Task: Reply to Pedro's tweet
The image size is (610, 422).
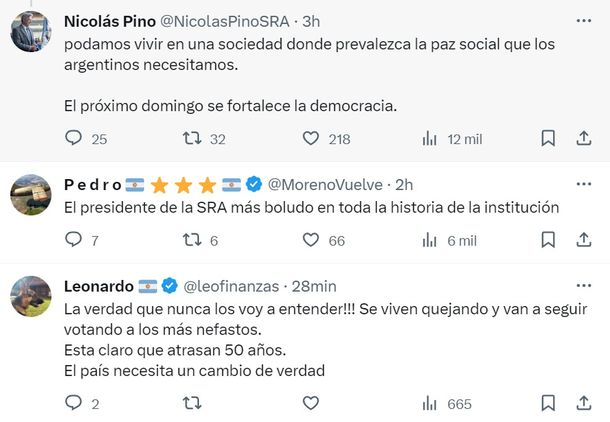Action: click(x=74, y=240)
